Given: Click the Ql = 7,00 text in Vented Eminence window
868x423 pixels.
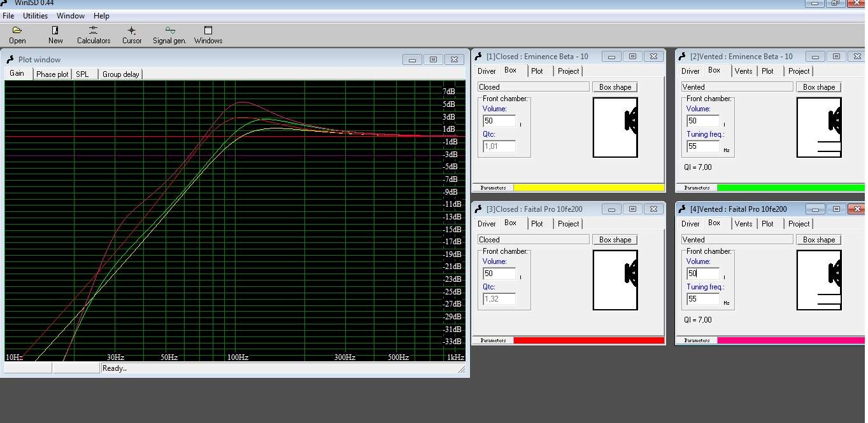Looking at the screenshot, I should click(x=698, y=167).
